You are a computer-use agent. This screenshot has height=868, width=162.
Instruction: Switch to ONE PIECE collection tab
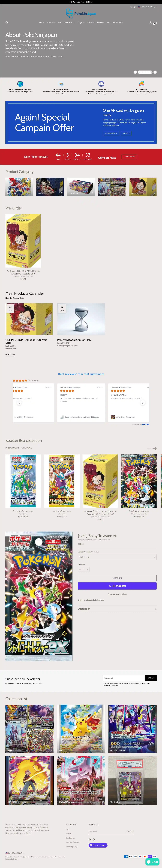tap(27, 448)
